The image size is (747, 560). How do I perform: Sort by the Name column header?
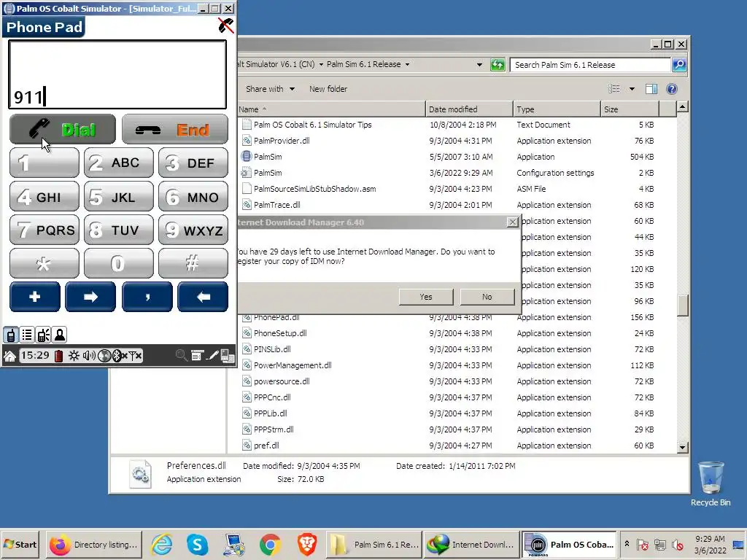331,109
